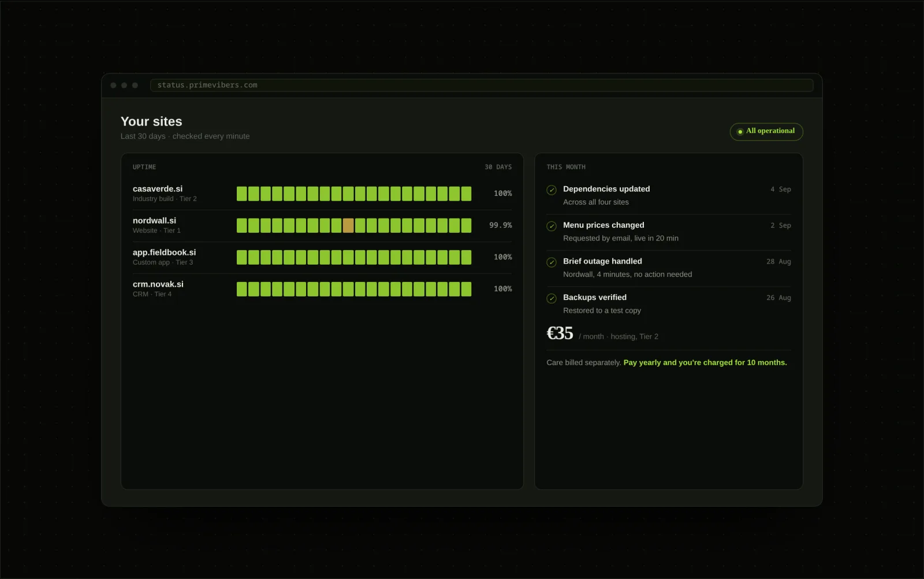The image size is (924, 579).
Task: Click the 100% uptime for casaverde.si
Action: [502, 194]
